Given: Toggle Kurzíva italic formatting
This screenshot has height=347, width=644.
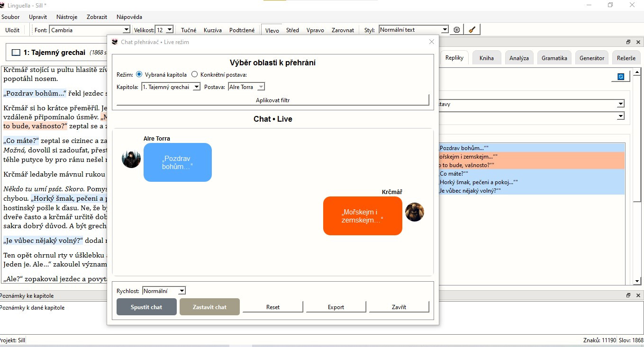Looking at the screenshot, I should 213,30.
